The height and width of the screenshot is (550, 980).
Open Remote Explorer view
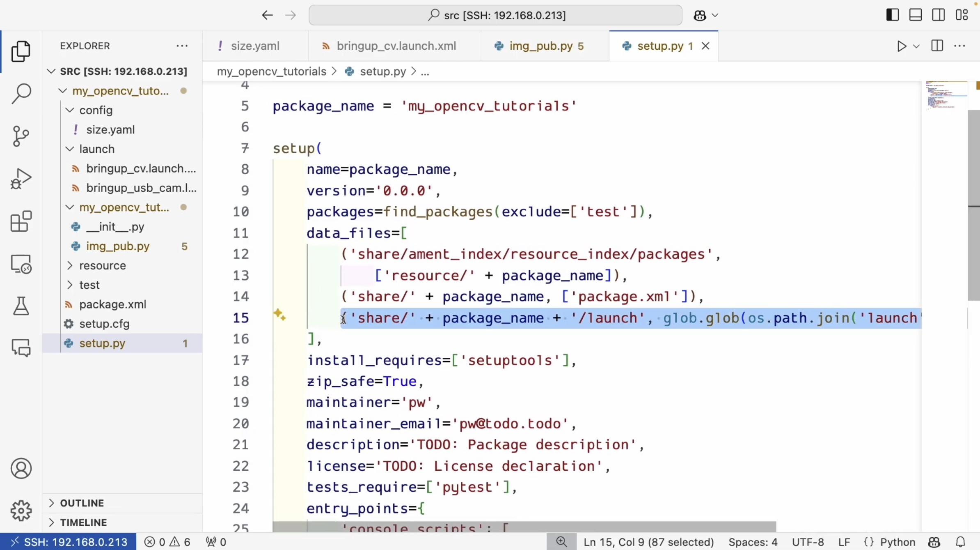click(x=21, y=264)
